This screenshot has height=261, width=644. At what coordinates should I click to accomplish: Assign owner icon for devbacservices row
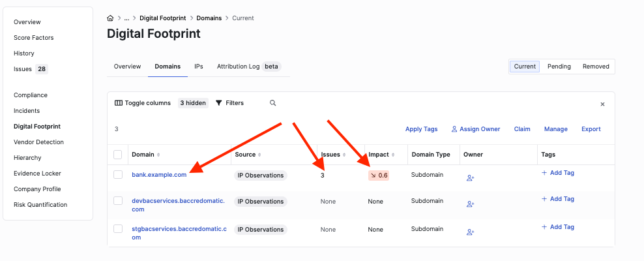click(470, 204)
